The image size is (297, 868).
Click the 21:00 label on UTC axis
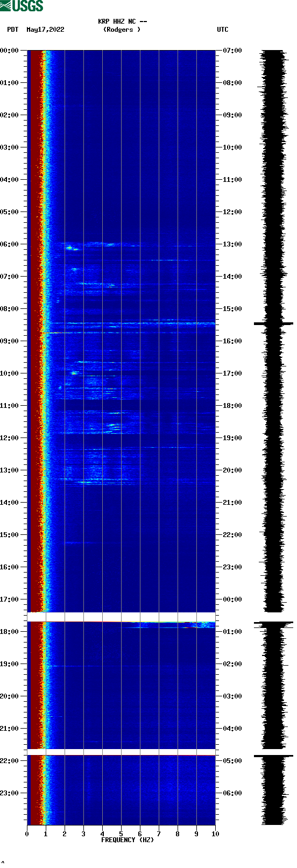click(x=232, y=503)
